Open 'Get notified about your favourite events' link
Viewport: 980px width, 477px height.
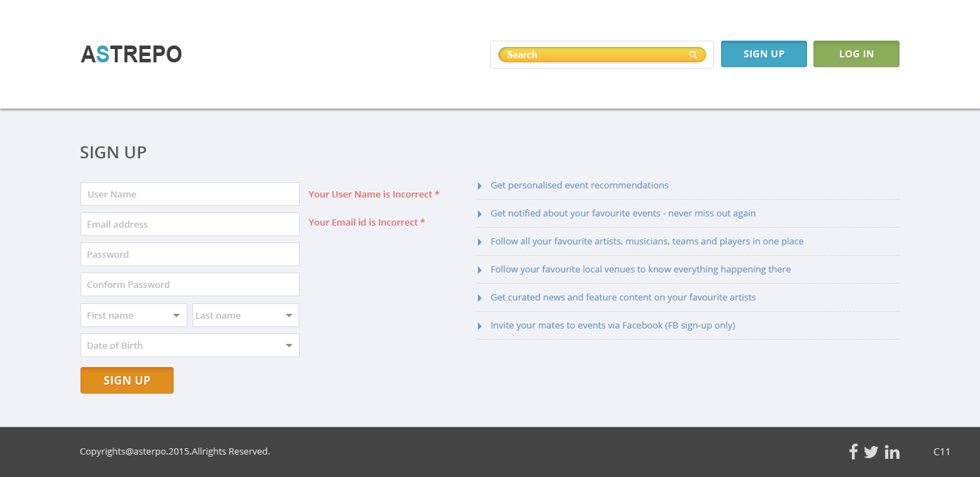(x=623, y=214)
